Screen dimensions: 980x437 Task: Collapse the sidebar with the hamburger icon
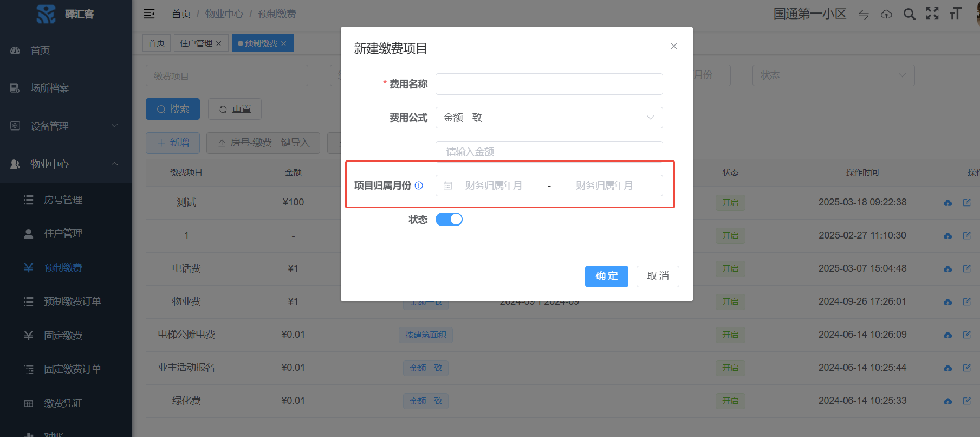tap(150, 14)
